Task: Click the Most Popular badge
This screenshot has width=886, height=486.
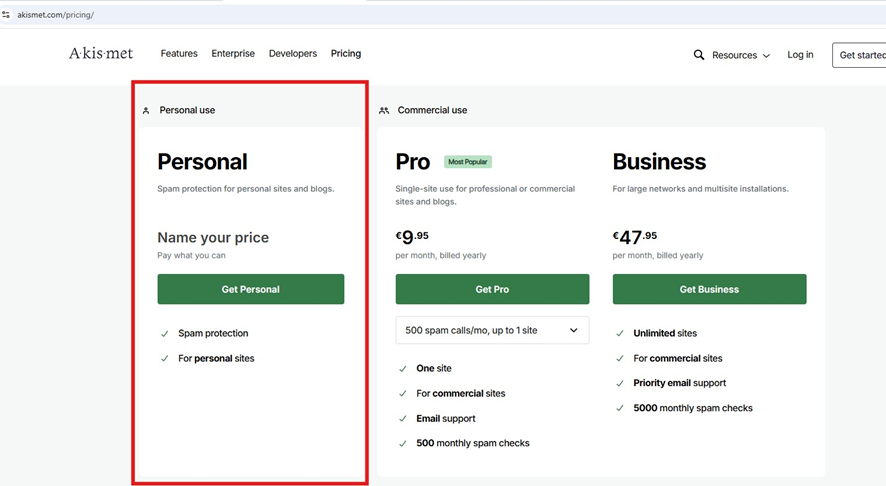Action: (x=468, y=162)
